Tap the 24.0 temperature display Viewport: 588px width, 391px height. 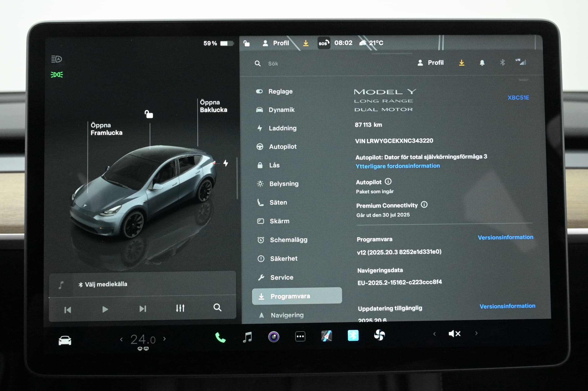(143, 339)
